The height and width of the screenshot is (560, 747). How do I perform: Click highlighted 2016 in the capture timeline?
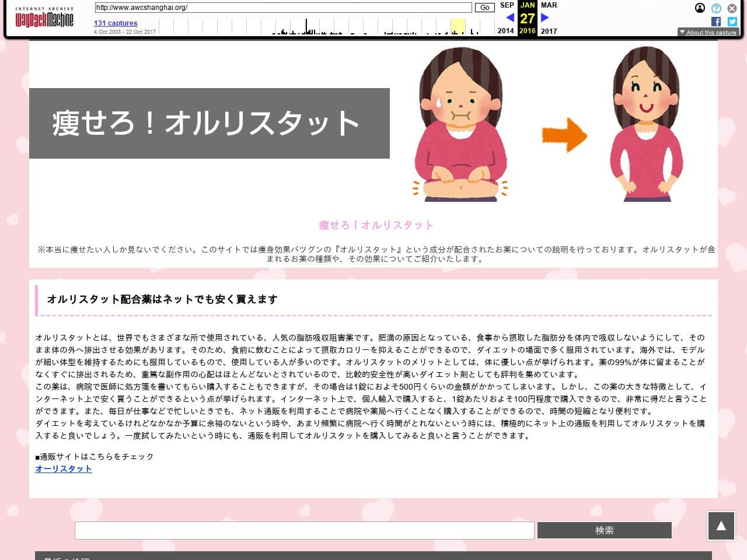pyautogui.click(x=458, y=27)
